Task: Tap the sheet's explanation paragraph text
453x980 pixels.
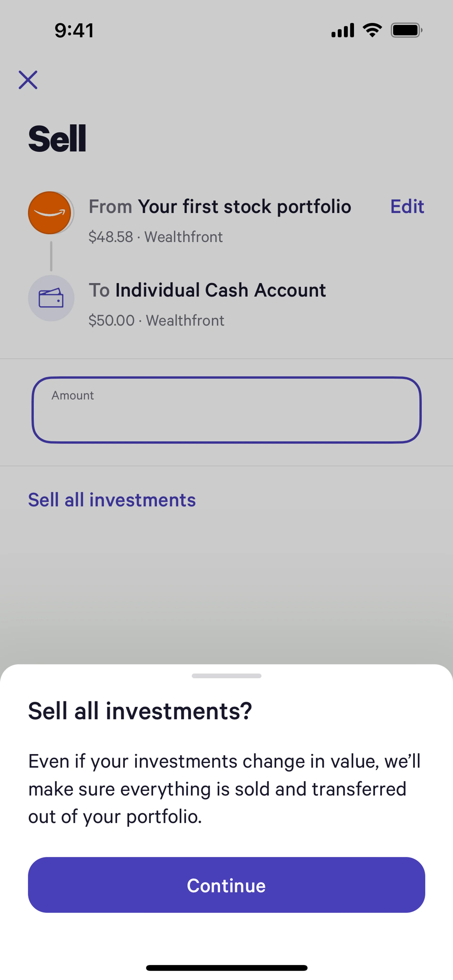Action: point(225,789)
